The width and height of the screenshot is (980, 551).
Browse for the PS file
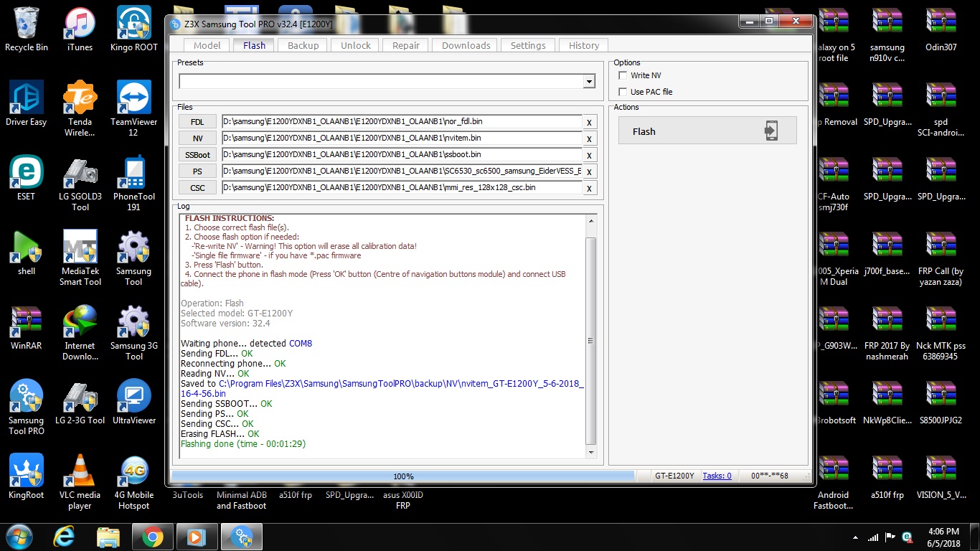(197, 171)
